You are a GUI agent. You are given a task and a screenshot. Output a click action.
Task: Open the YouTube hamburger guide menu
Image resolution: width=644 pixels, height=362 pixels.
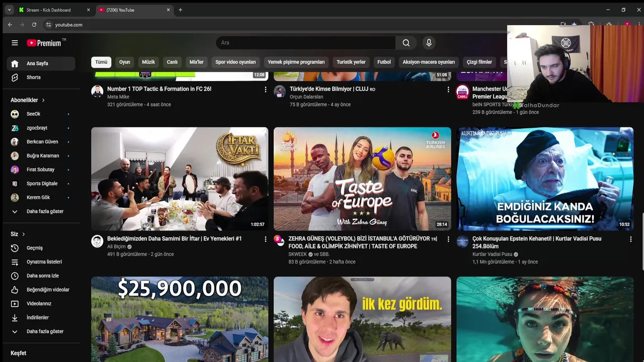click(x=15, y=43)
